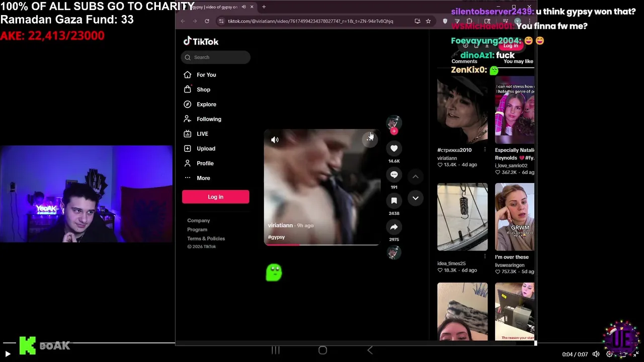The height and width of the screenshot is (362, 644).
Task: Open the TikTok Shop page
Action: (x=203, y=89)
